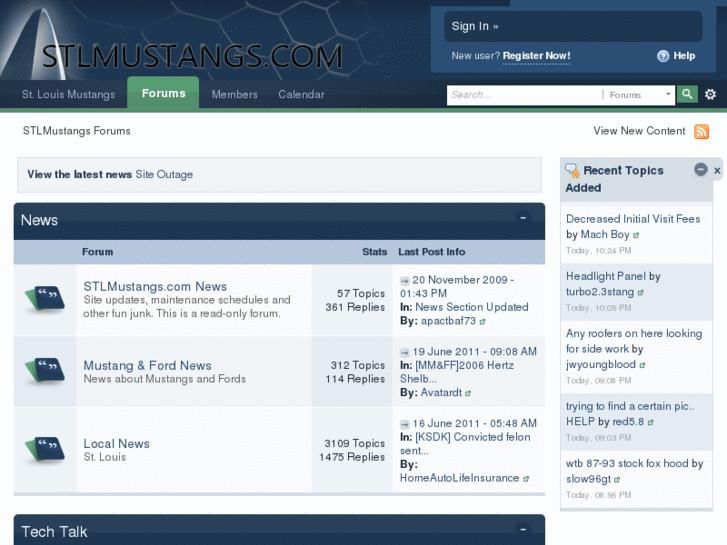Viewport: 727px width, 545px height.
Task: Click the Recent Topics Added header icon
Action: 573,171
